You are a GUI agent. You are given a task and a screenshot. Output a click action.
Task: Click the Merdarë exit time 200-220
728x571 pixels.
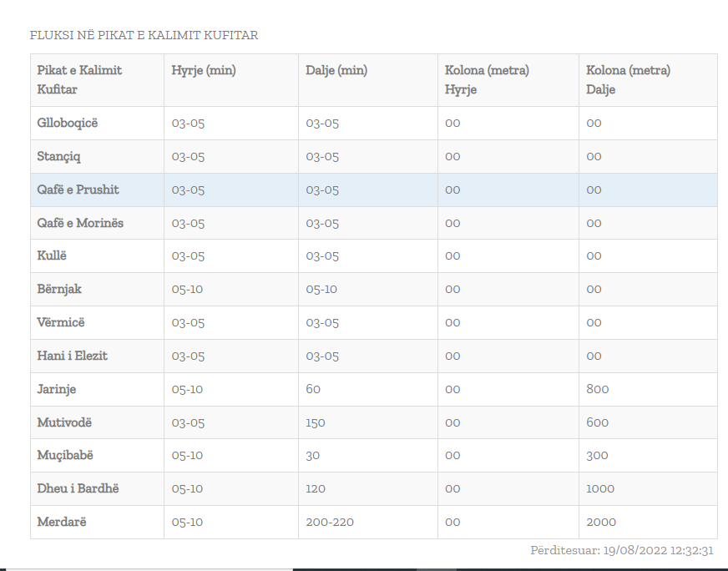(330, 522)
